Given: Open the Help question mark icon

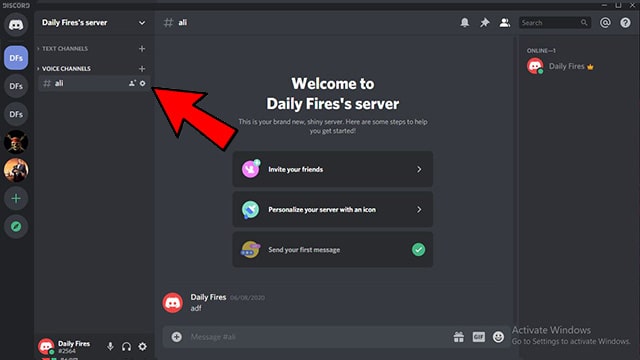Looking at the screenshot, I should (x=625, y=22).
